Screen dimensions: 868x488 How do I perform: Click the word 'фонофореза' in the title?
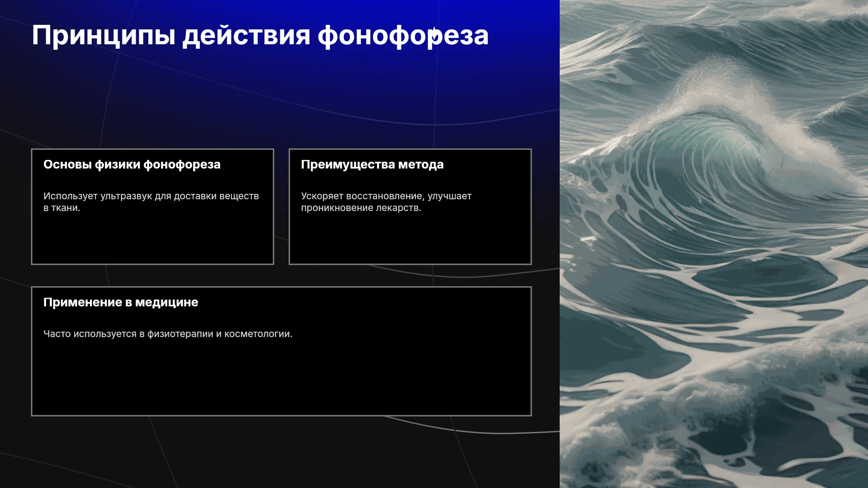point(403,36)
